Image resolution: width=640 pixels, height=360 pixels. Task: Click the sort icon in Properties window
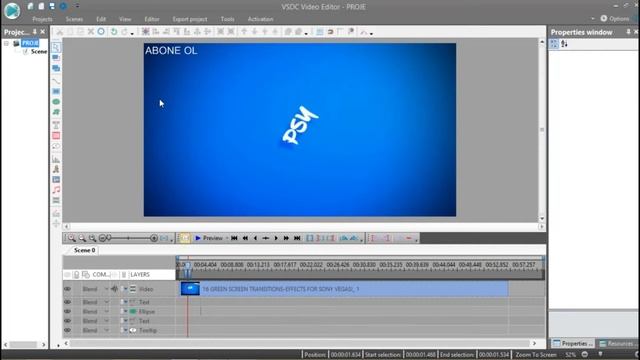(x=564, y=44)
